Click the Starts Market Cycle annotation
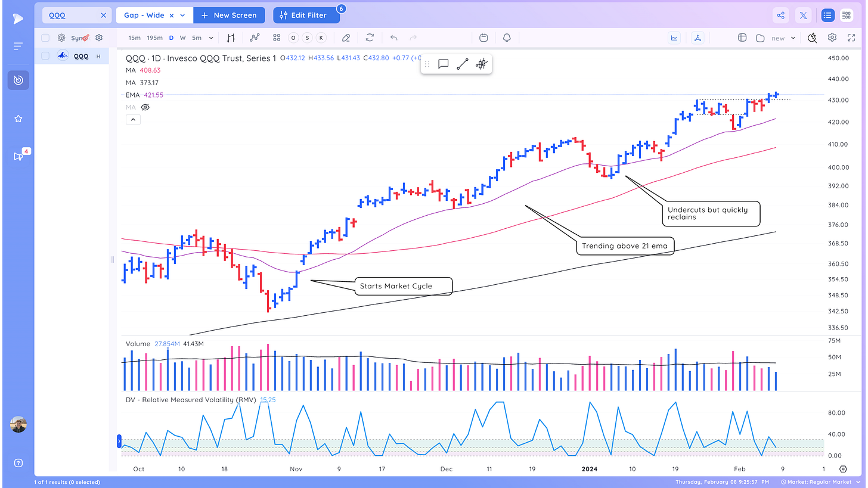This screenshot has height=488, width=868. [404, 286]
